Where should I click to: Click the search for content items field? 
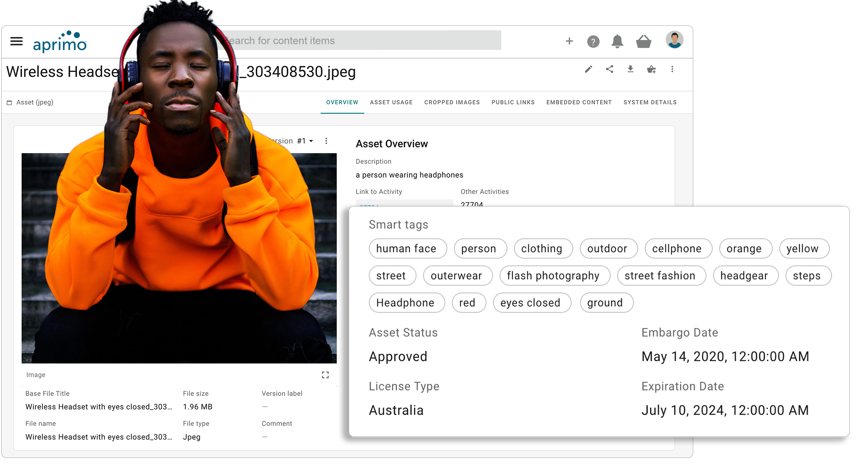[362, 41]
